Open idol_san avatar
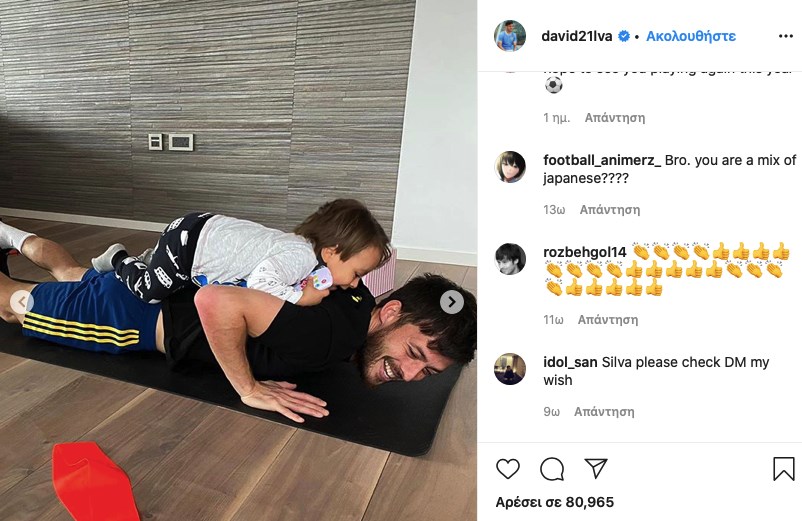Viewport: 802px width, 521px height. (x=510, y=369)
